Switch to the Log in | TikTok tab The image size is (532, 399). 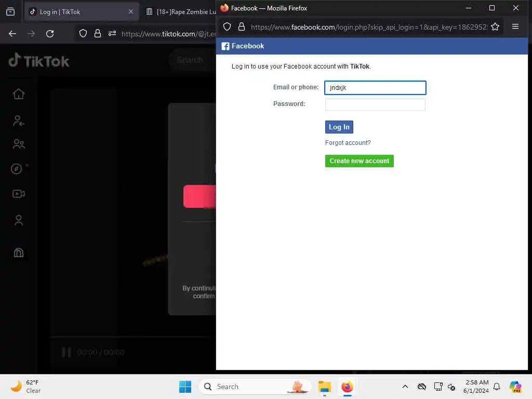point(82,12)
